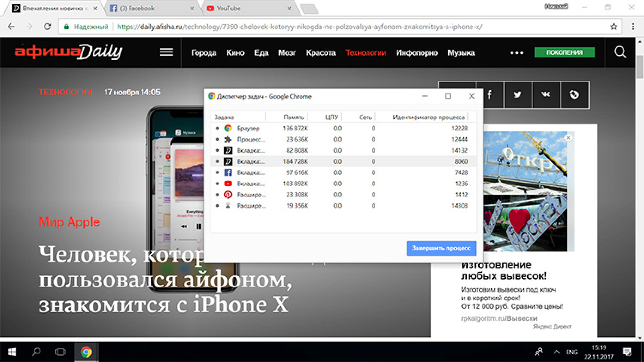
Task: Click the circular share icon beside VK
Action: [x=574, y=94]
